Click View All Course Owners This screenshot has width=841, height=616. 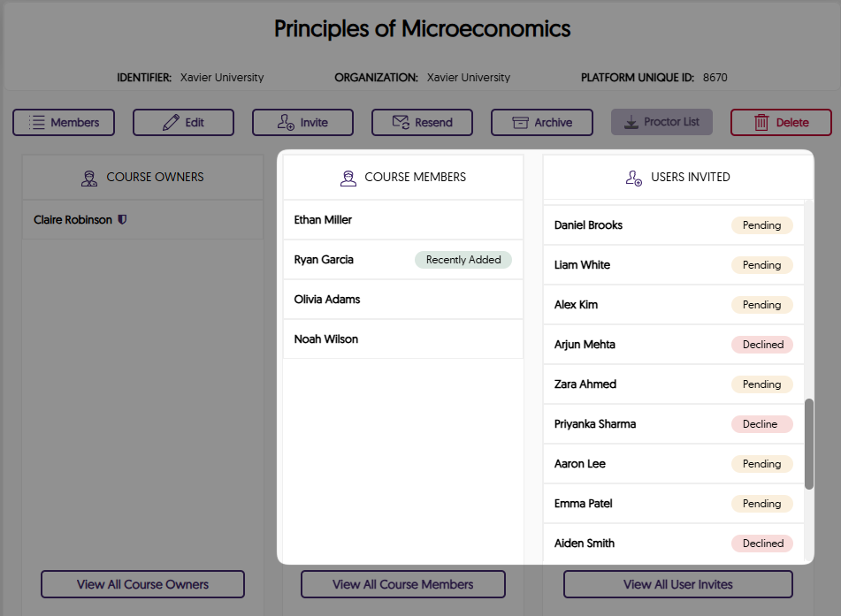142,584
